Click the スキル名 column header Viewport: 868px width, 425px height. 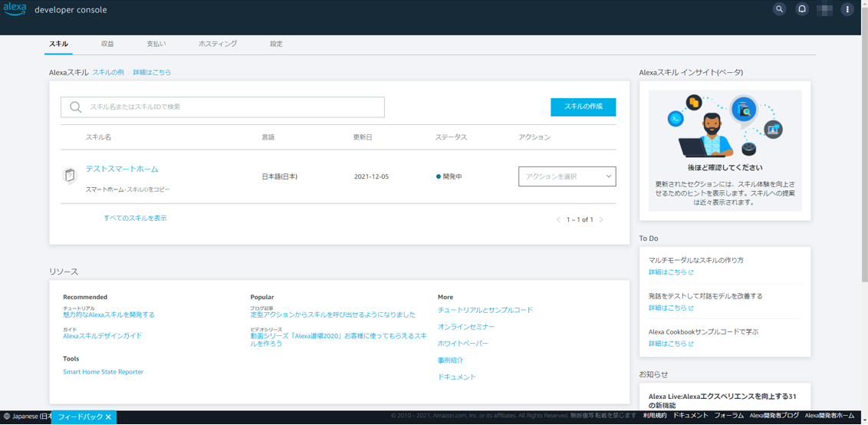(x=98, y=137)
